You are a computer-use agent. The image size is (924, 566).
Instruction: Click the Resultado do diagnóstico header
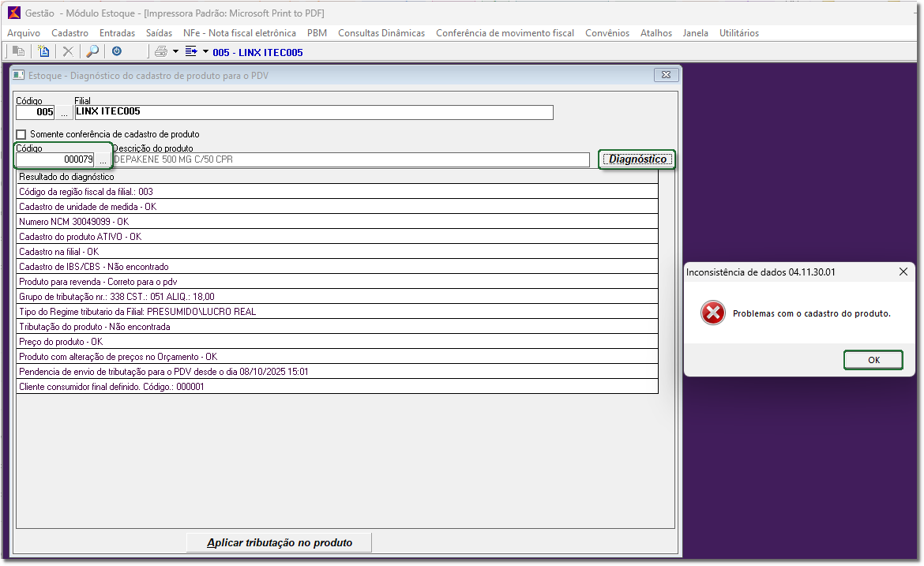pos(337,177)
